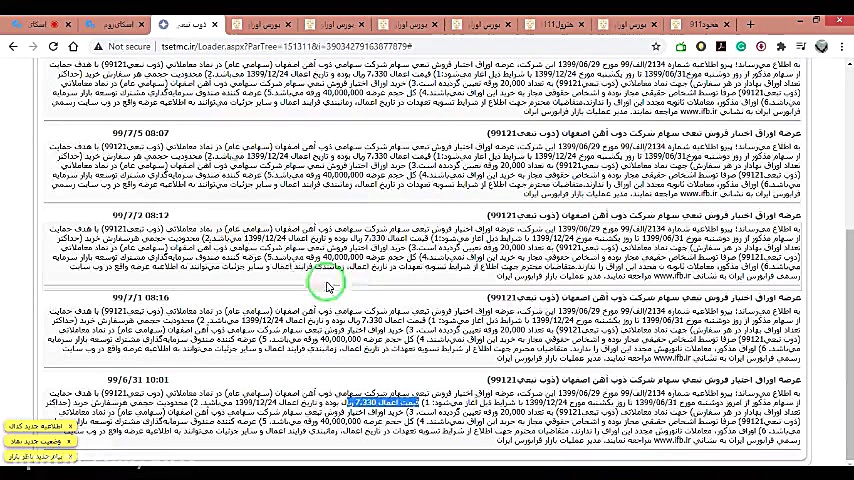This screenshot has width=854, height=480.
Task: Click the 99/6/31 10:01 timestamp
Action: 138,380
